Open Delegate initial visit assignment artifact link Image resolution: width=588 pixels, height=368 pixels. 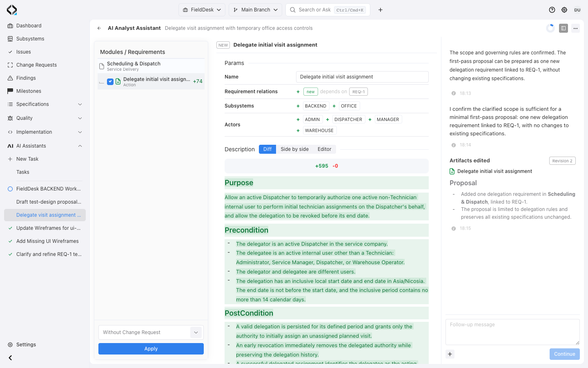tap(494, 171)
